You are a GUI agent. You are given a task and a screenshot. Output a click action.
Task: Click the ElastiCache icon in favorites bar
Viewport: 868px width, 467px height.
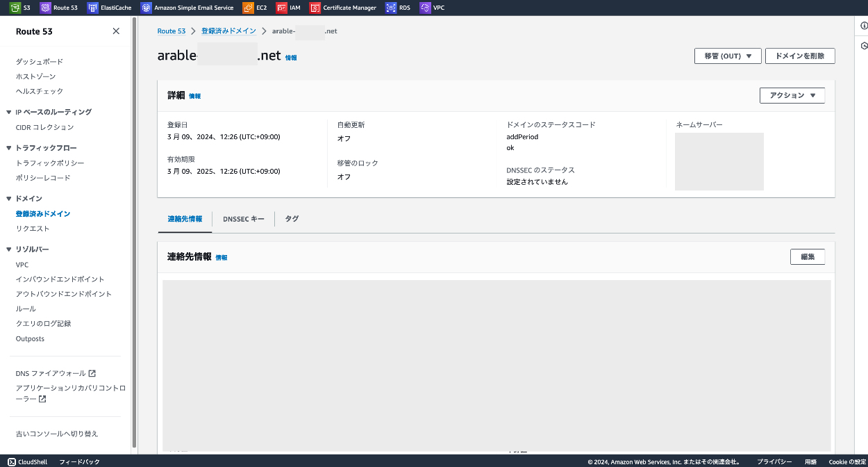(93, 8)
